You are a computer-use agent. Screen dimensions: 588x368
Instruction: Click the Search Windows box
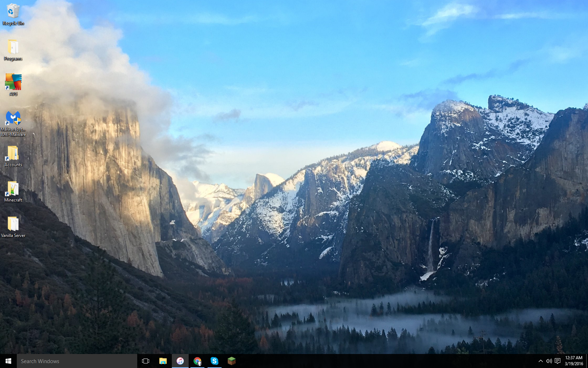77,361
